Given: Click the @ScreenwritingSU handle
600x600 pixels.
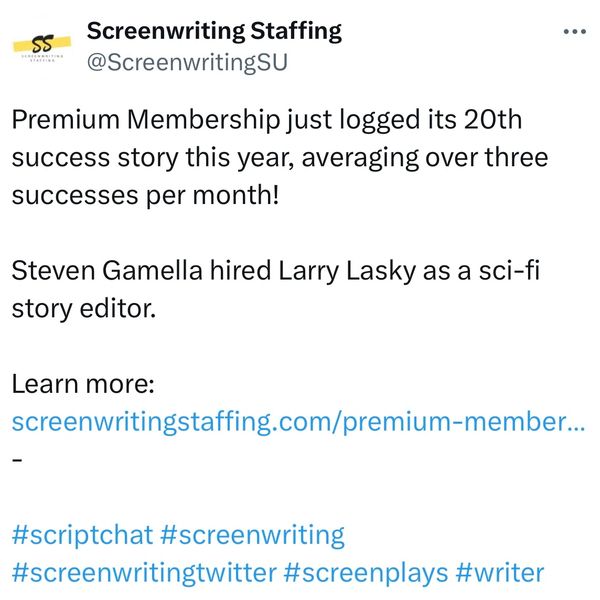Looking at the screenshot, I should coord(187,63).
